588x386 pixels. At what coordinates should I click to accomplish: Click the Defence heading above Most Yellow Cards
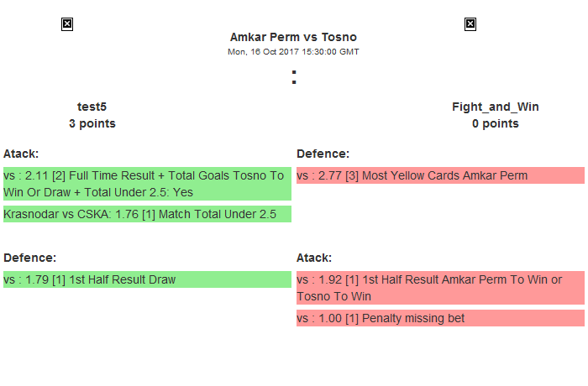coord(323,154)
